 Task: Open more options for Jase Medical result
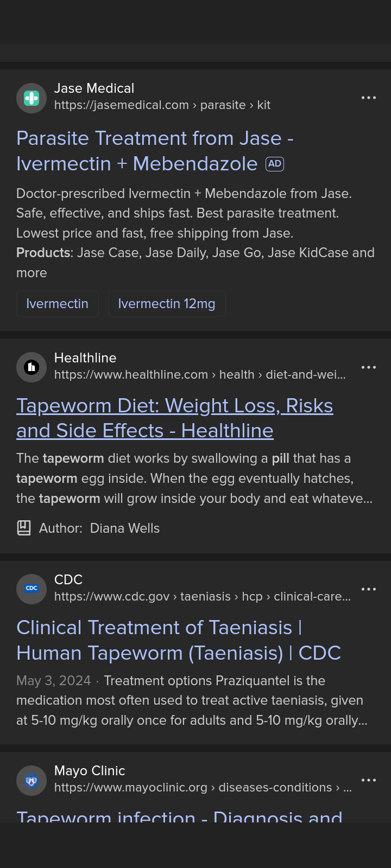click(369, 98)
